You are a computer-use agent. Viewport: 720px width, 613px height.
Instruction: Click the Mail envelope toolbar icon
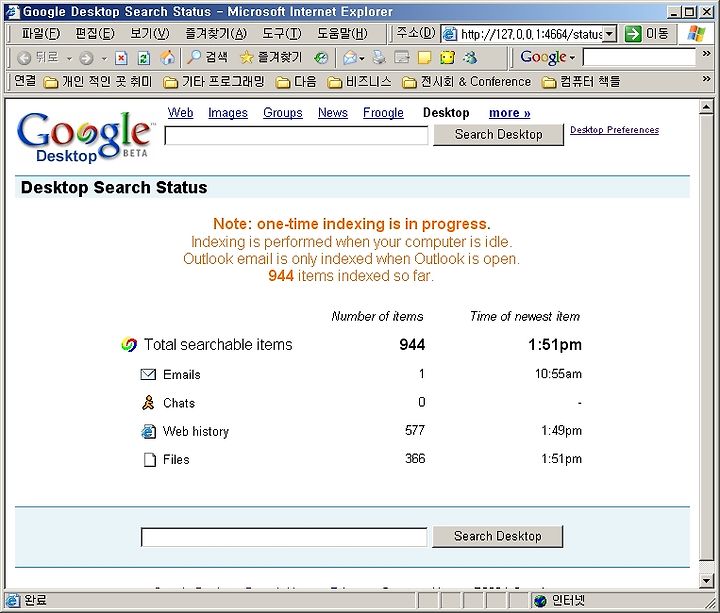350,57
